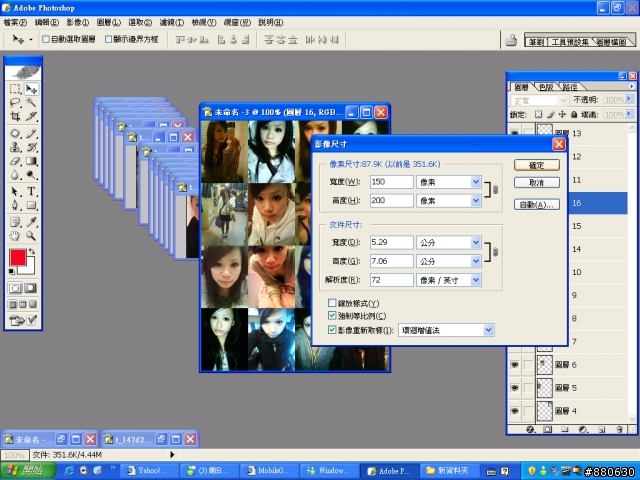The width and height of the screenshot is (640, 480).
Task: Click Cancel button in Image Size dialog
Action: 537,182
